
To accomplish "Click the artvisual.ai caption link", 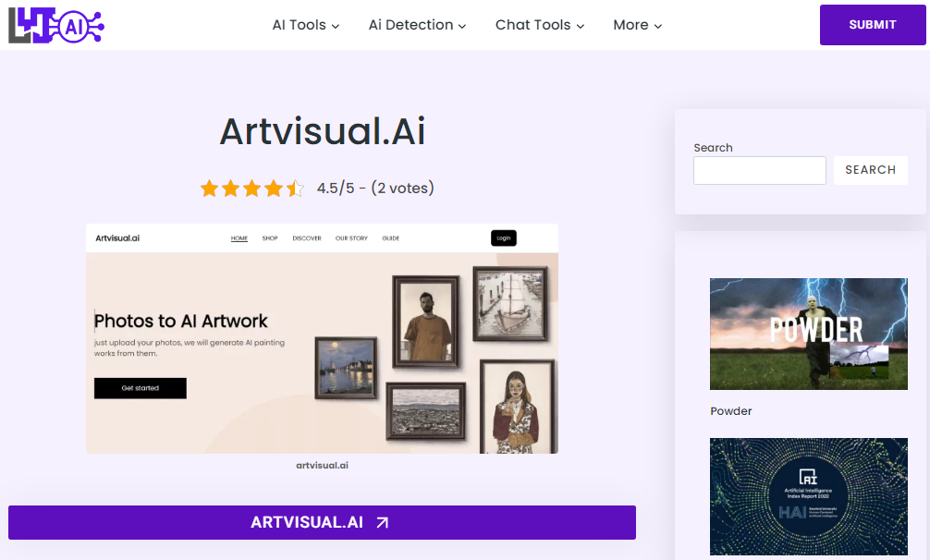I will click(322, 465).
